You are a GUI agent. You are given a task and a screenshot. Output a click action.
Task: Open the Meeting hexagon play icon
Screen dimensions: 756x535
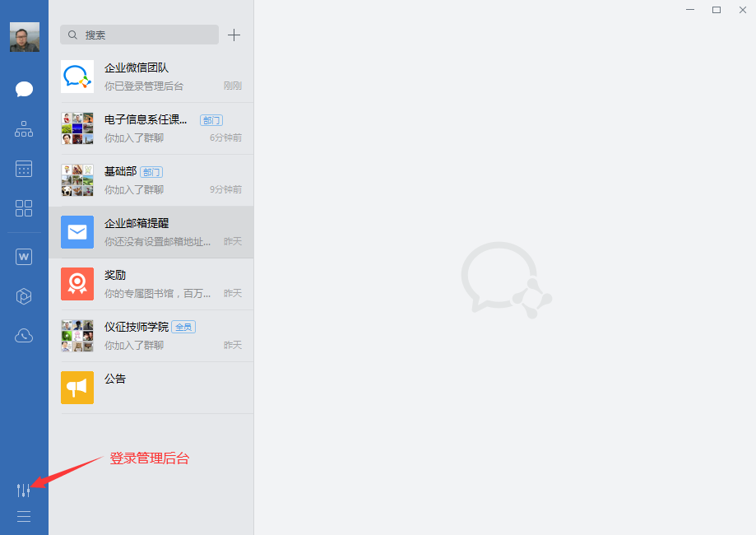[x=24, y=296]
